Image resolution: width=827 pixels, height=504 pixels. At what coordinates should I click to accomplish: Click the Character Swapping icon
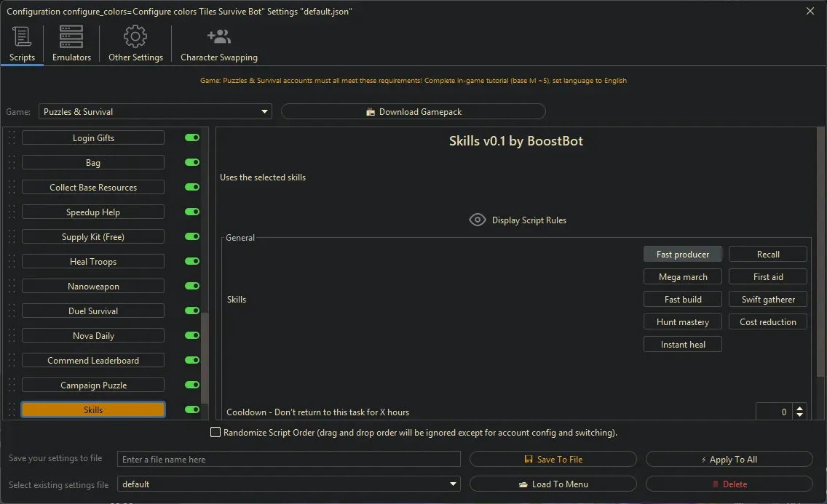click(218, 35)
